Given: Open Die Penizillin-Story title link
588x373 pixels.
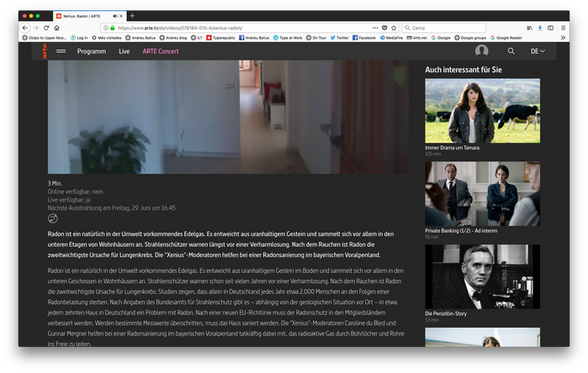Looking at the screenshot, I should [x=446, y=314].
